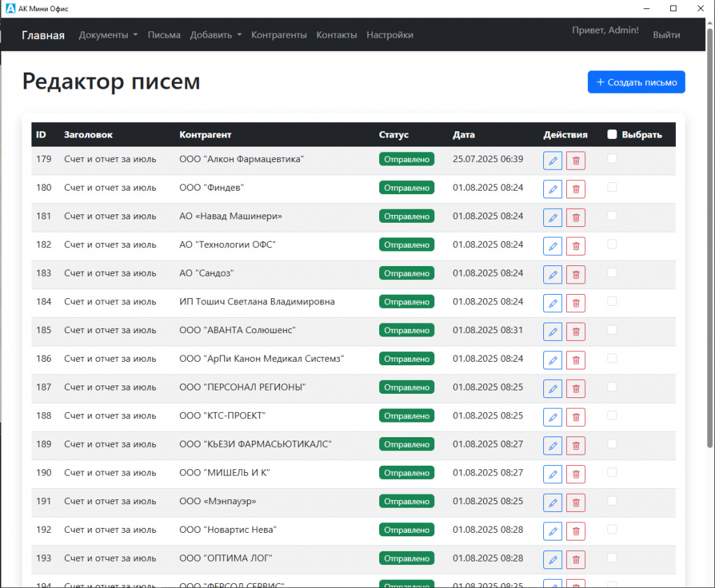
Task: Open Настройки in the navbar
Action: click(390, 35)
